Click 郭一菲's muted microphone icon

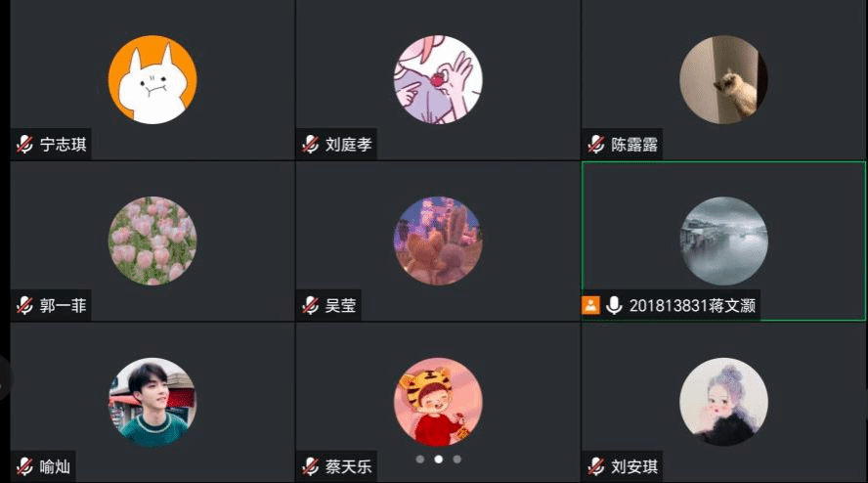(x=24, y=305)
